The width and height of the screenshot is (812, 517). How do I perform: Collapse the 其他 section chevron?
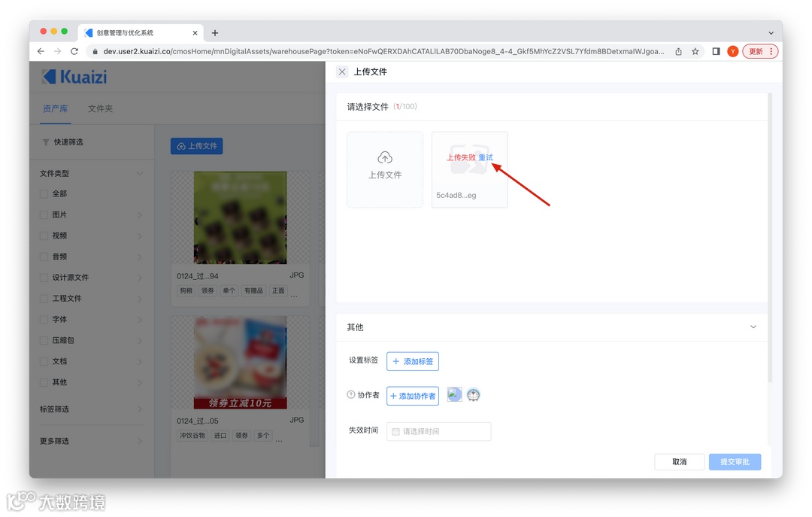(753, 327)
